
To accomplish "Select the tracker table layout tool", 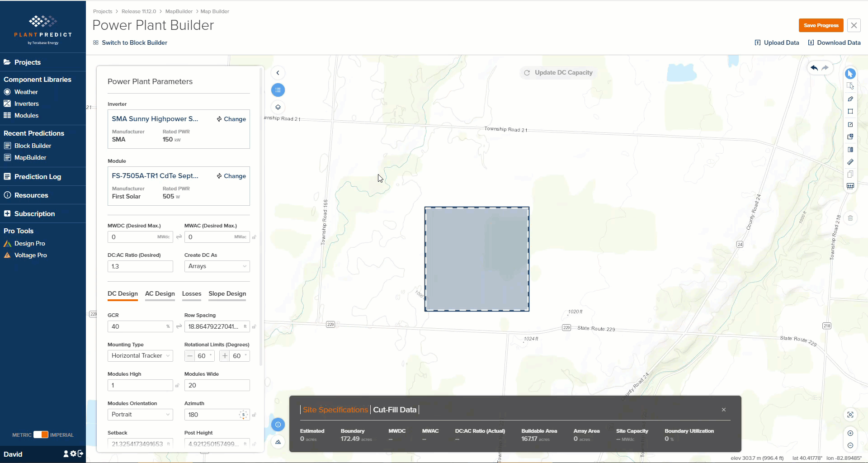I will tap(850, 186).
